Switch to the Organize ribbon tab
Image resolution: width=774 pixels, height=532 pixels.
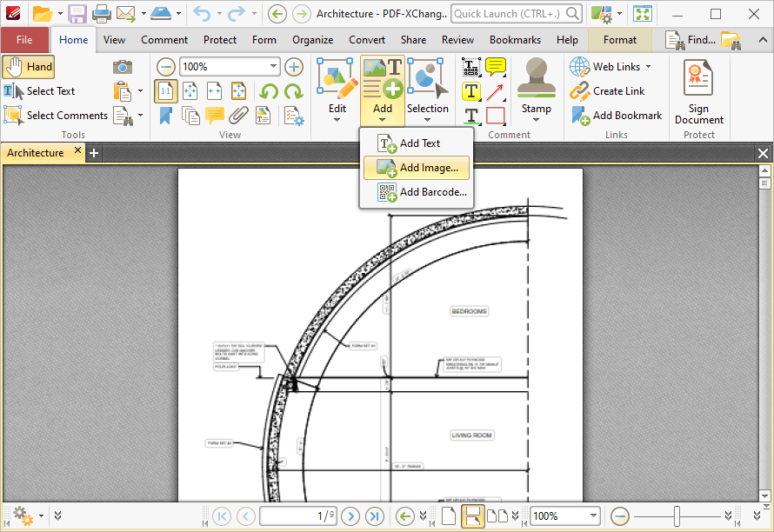pos(312,39)
